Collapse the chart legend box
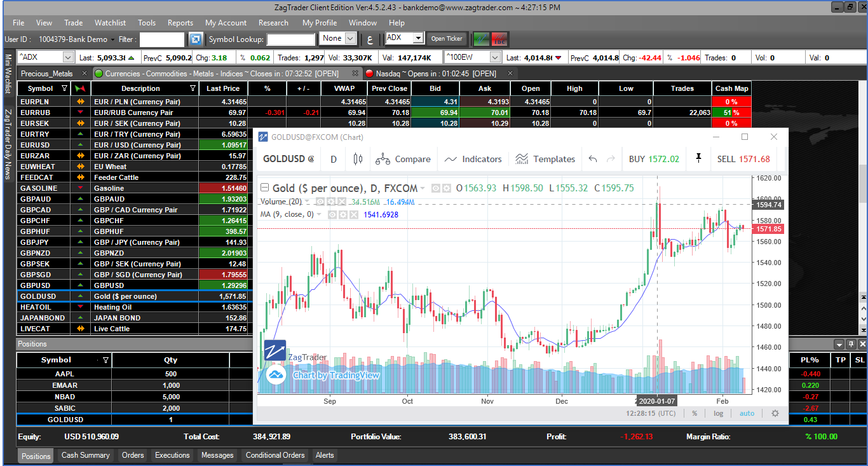This screenshot has width=868, height=466. coord(265,188)
